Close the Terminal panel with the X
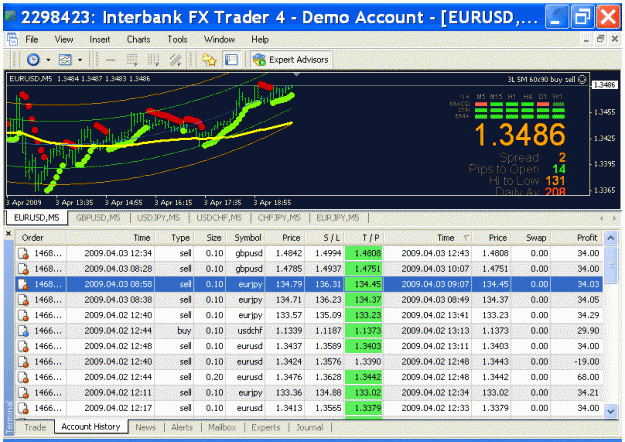Image resolution: width=625 pixels, height=442 pixels. click(8, 233)
